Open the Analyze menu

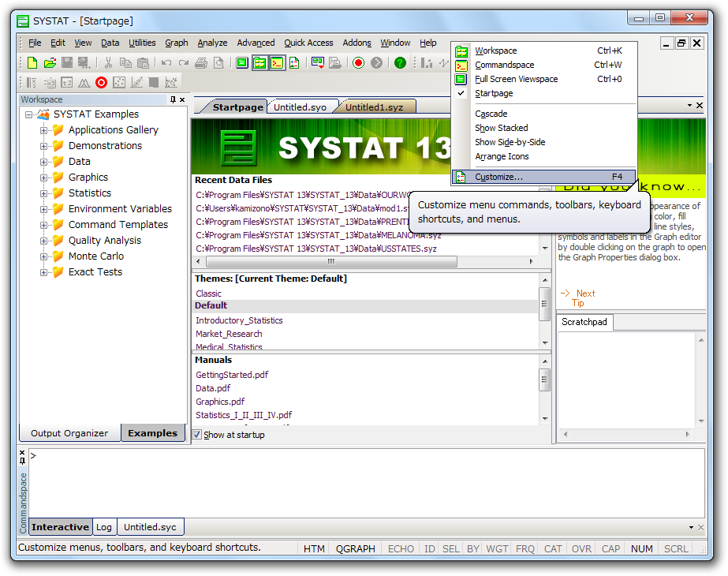click(212, 43)
